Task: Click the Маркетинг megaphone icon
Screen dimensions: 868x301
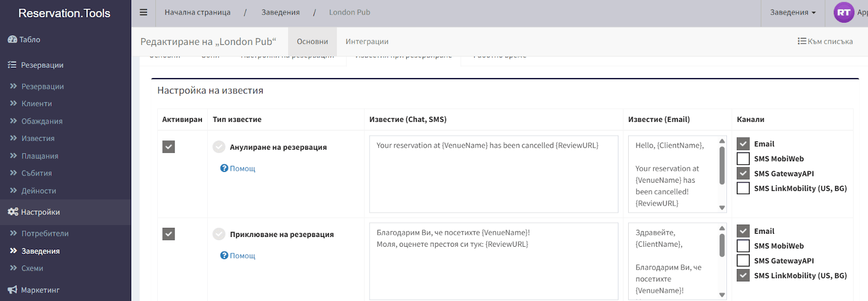Action: [12, 290]
